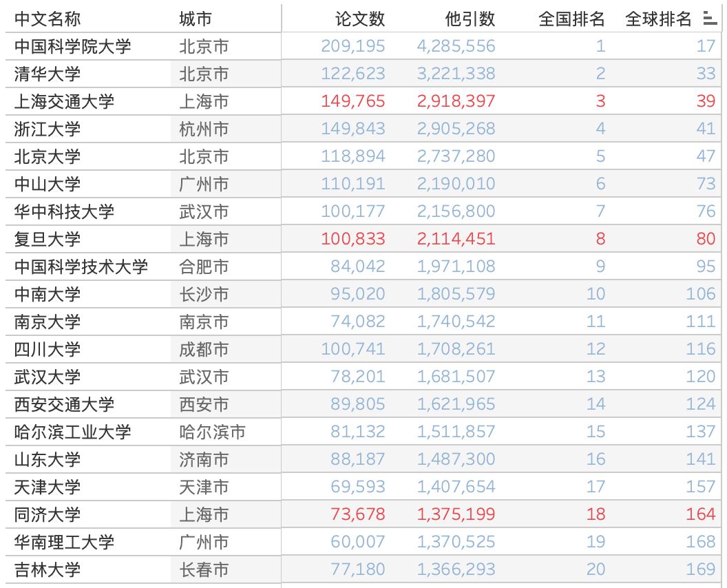Viewport: 727px width, 588px height.
Task: Select the 城市 column header
Action: [196, 19]
